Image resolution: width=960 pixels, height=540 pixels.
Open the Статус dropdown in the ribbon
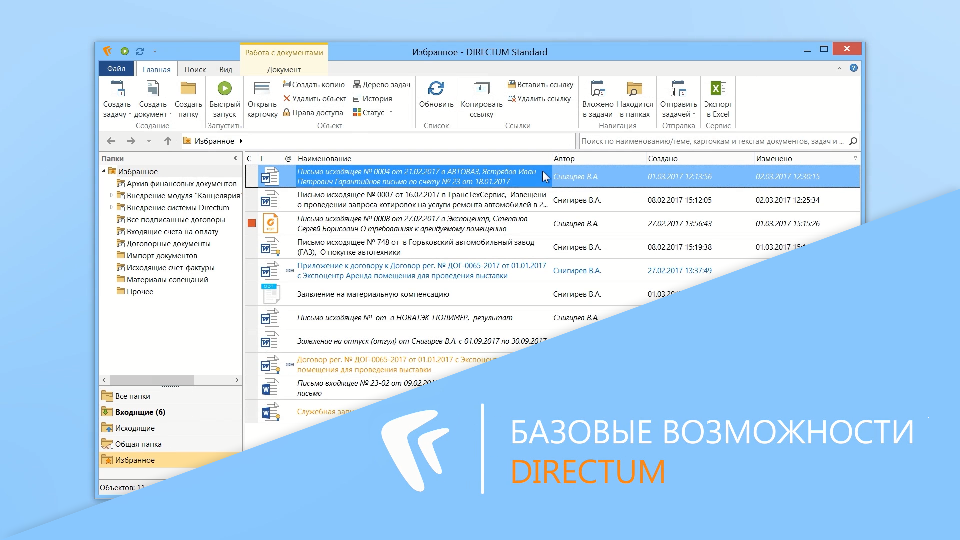372,112
